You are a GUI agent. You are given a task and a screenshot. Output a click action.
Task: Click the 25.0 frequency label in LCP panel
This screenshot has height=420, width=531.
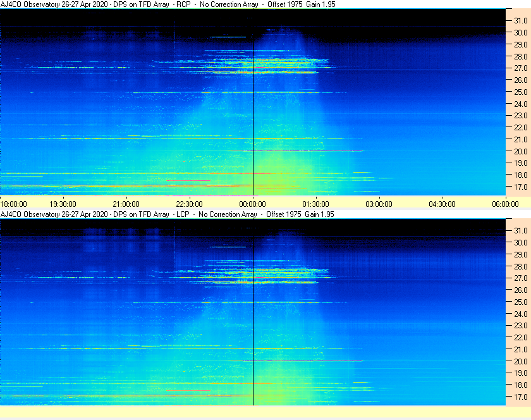point(521,302)
